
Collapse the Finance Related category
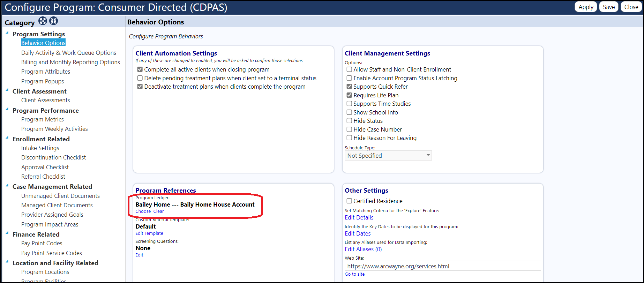point(7,233)
